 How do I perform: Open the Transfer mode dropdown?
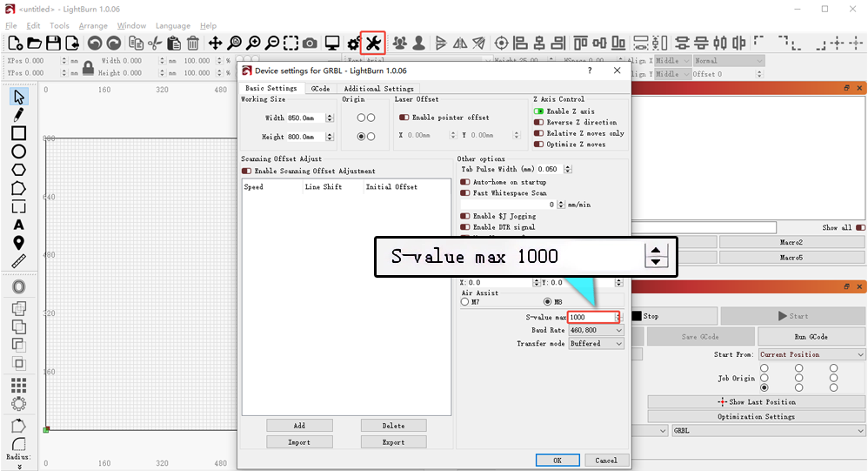pos(596,344)
